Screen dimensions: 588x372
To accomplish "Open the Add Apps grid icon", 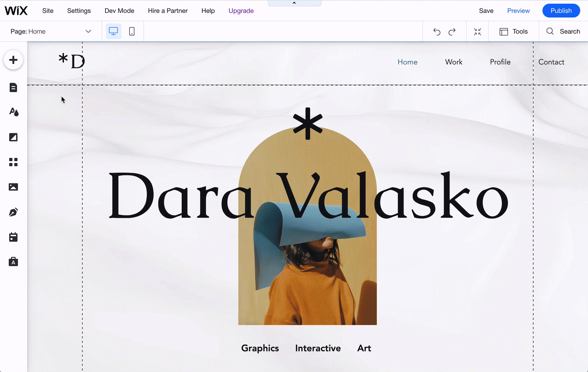I will 13,162.
